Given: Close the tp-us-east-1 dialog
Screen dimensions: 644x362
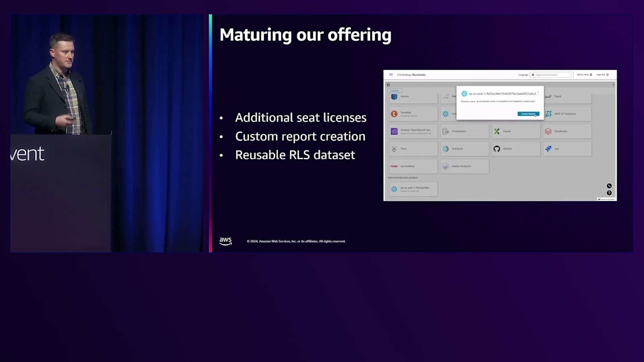Looking at the screenshot, I should click(538, 92).
